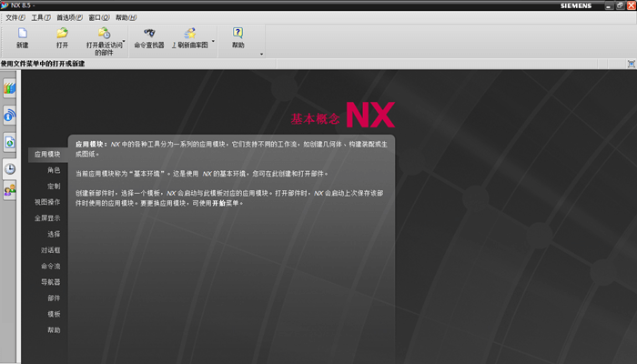637x364 pixels.
Task: Select the Help (帮助) topic in left list
Action: (x=54, y=330)
